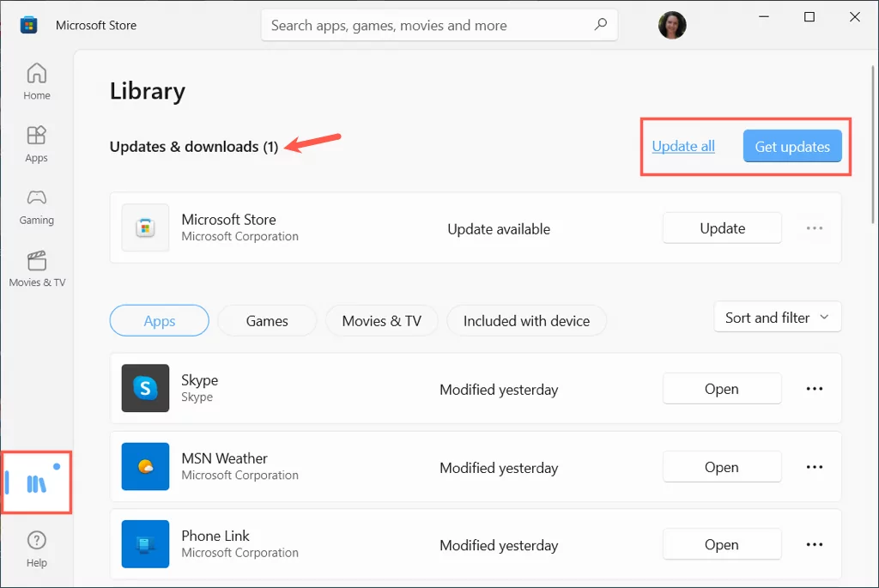The height and width of the screenshot is (588, 879).
Task: Click the Updates & downloads (1) heading
Action: [x=194, y=146]
